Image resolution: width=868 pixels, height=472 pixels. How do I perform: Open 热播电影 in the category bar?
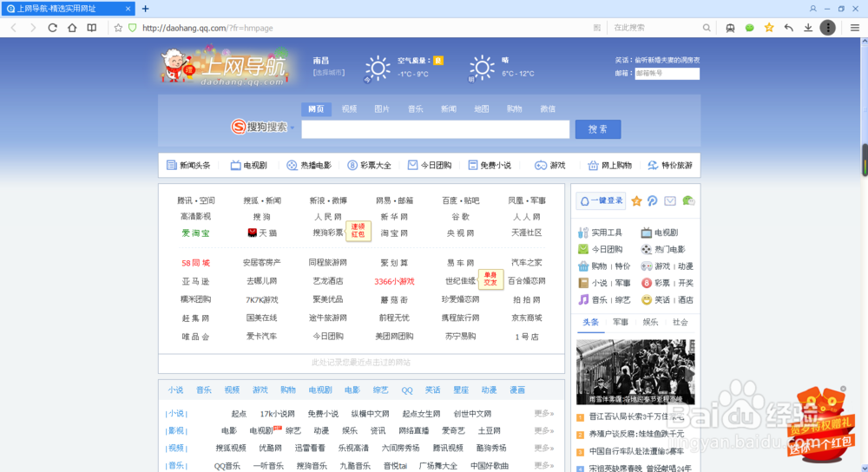[309, 166]
